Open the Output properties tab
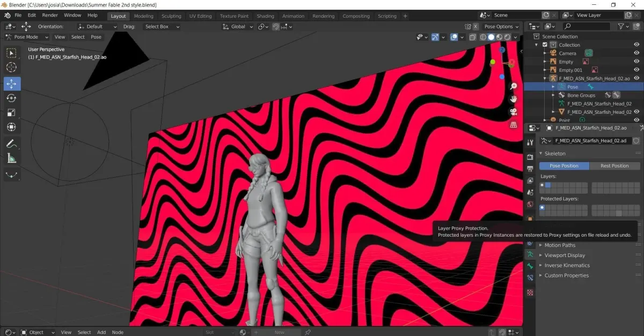644x336 pixels. [530, 169]
